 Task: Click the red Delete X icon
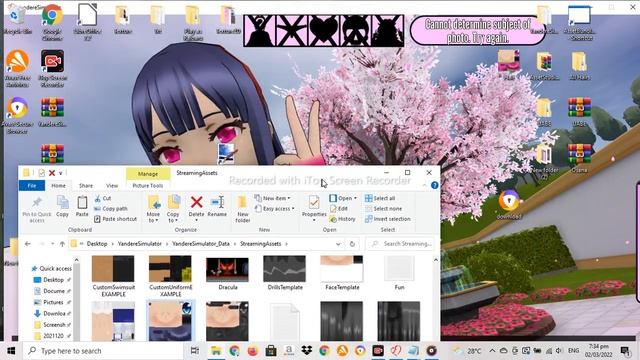(196, 202)
